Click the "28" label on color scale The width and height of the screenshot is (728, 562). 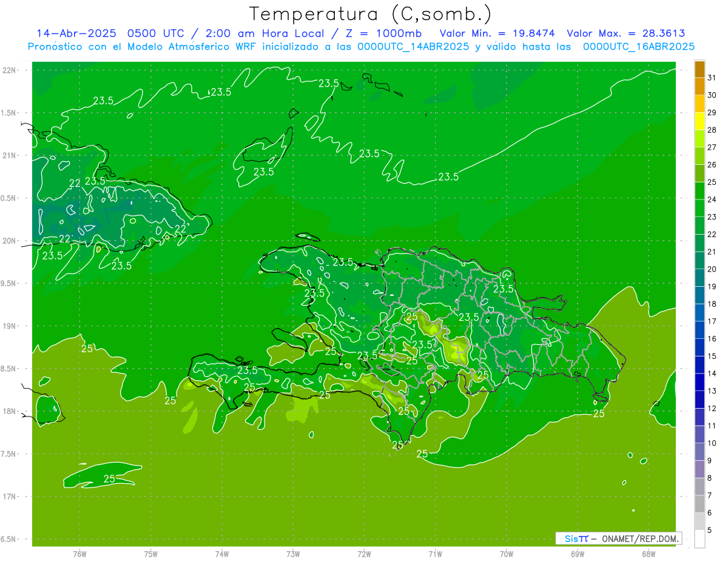pos(712,130)
